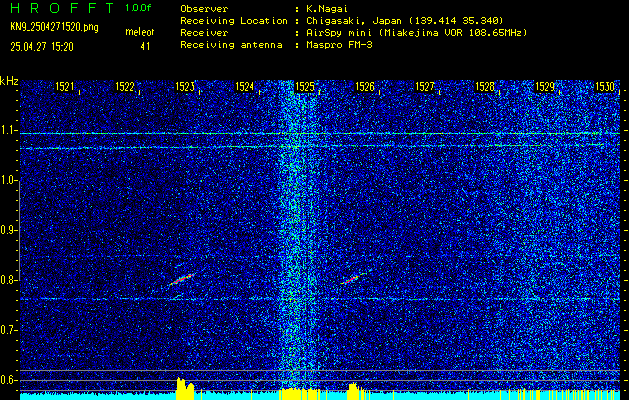
Task: Select the meteor count value 41
Action: tap(145, 47)
